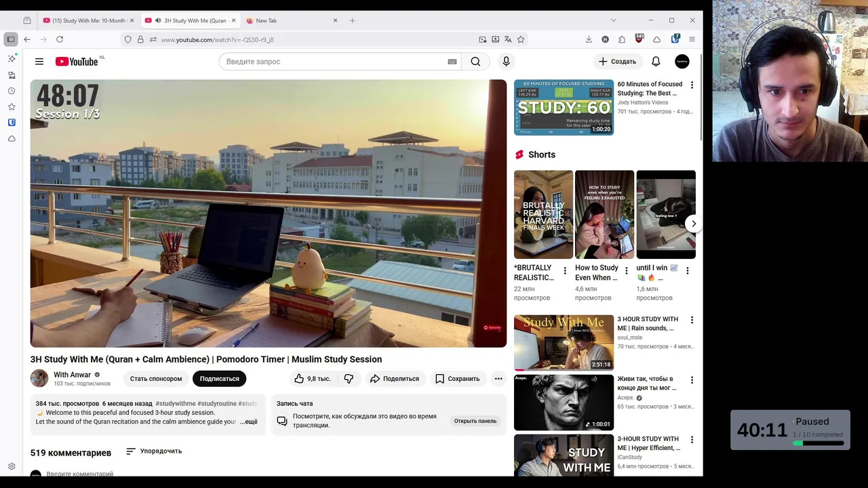This screenshot has width=868, height=488.
Task: Open Bookmarks star in the sidebar
Action: (12, 107)
